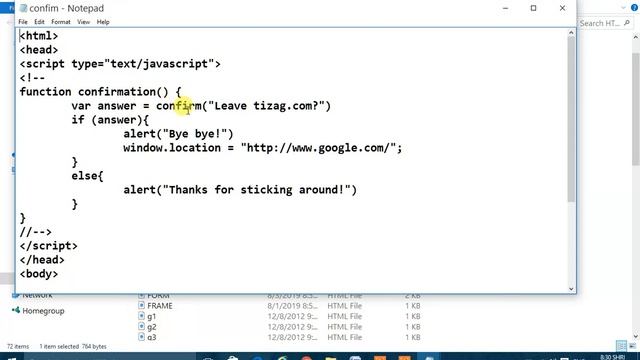640x360 pixels.
Task: Click HTML File type in g1 row
Action: pyautogui.click(x=344, y=316)
